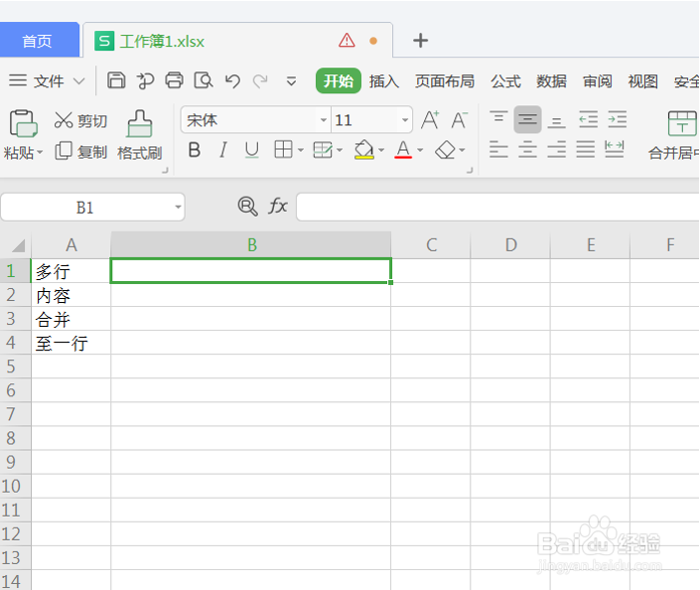Click the cell style draw-border icon

323,150
